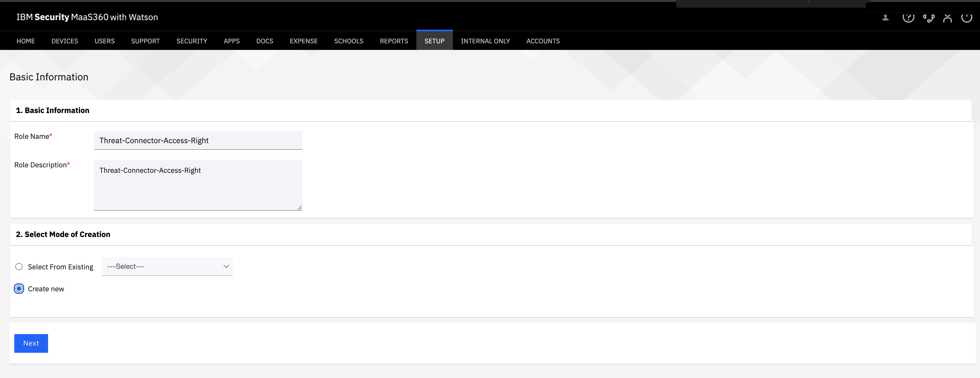This screenshot has width=980, height=378.
Task: Open the help question mark icon
Action: [908, 18]
